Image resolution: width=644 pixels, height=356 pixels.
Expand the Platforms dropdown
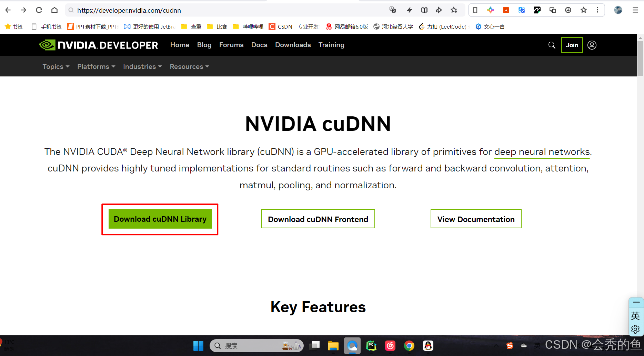pos(96,66)
